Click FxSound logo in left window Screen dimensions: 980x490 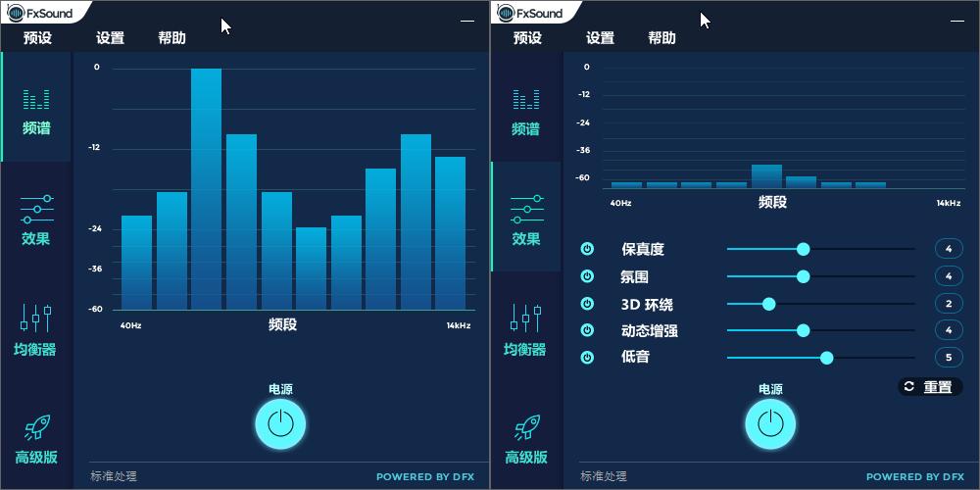40,13
